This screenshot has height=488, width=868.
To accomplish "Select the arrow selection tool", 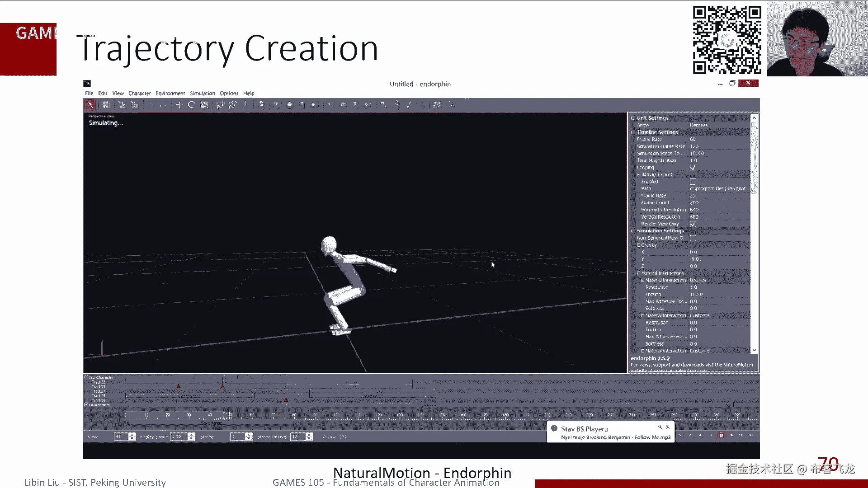I will [x=90, y=105].
